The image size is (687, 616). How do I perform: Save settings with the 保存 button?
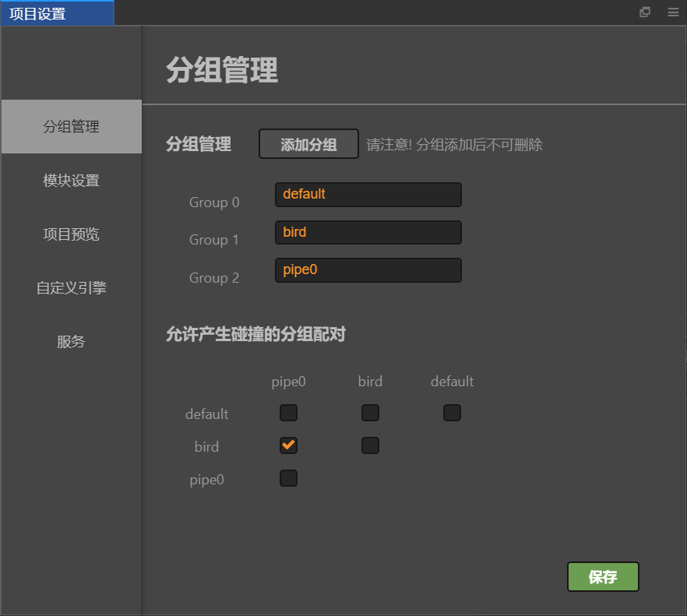603,576
